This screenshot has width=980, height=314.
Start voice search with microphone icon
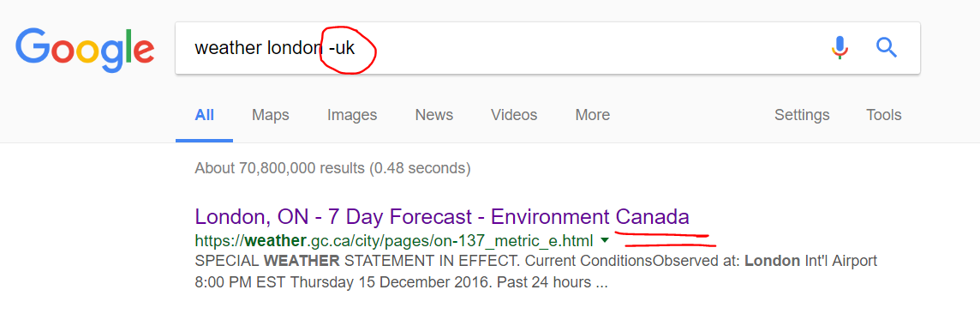(x=840, y=47)
